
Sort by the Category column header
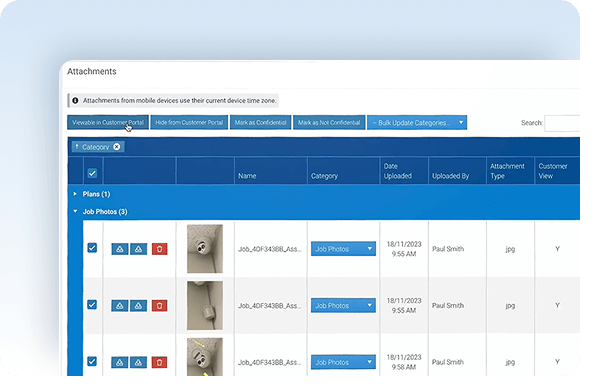coord(324,176)
